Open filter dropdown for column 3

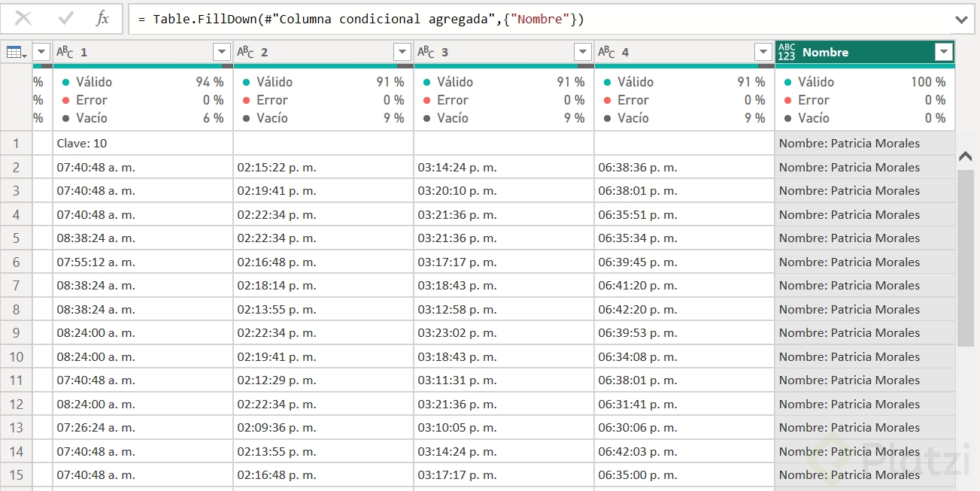(583, 52)
